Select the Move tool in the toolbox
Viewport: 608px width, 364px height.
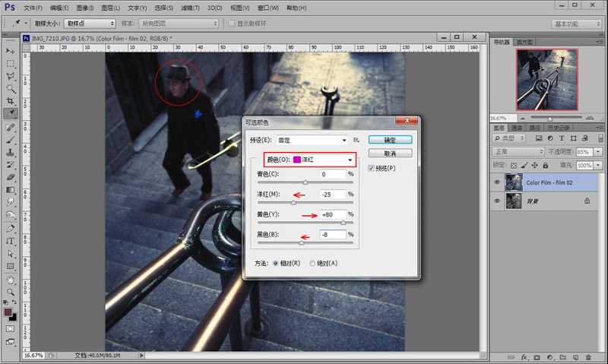click(x=11, y=50)
